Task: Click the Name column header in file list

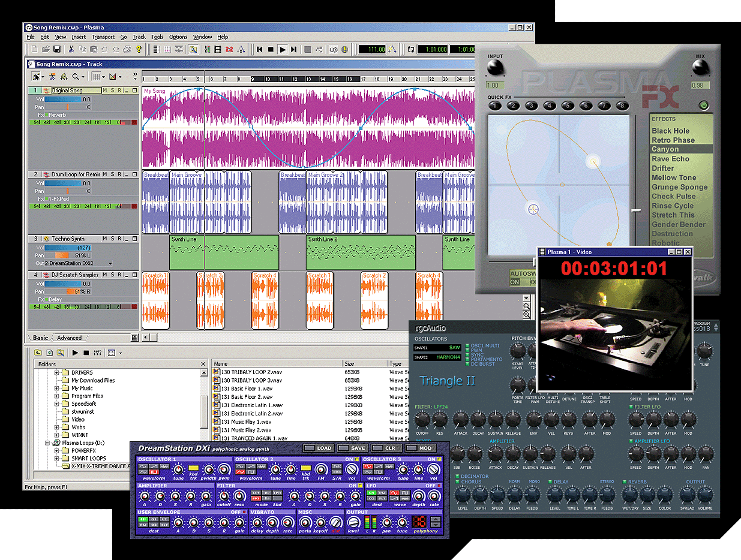Action: 277,363
